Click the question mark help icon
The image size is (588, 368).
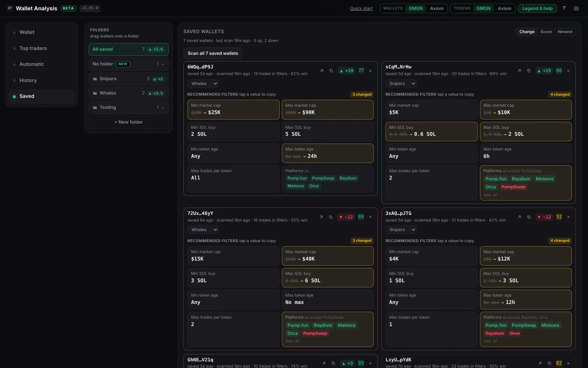click(564, 8)
